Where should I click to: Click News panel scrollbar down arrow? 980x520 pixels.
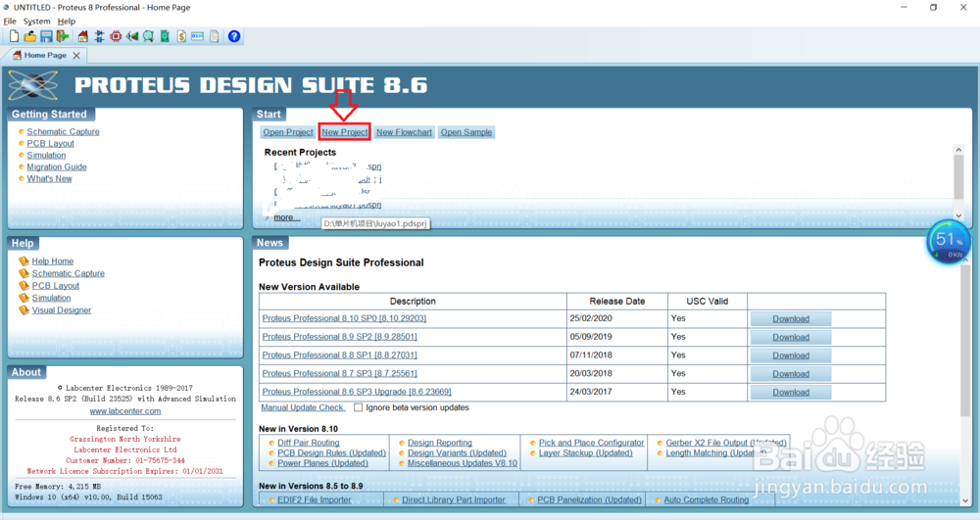(x=966, y=500)
